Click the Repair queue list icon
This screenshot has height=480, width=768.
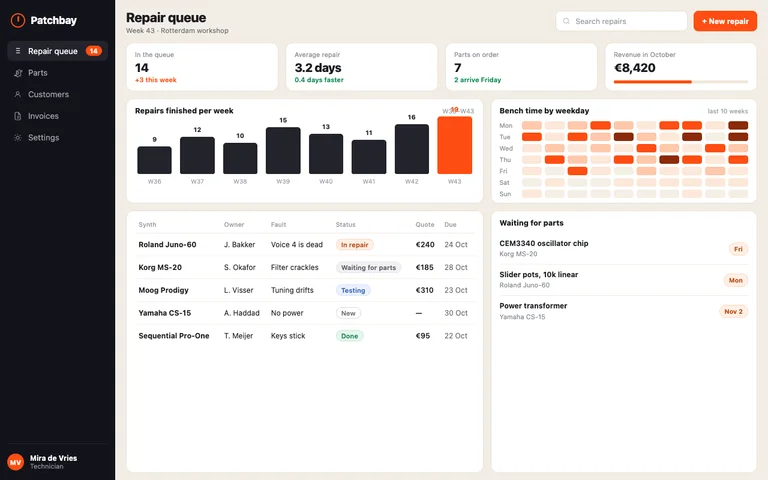point(18,51)
